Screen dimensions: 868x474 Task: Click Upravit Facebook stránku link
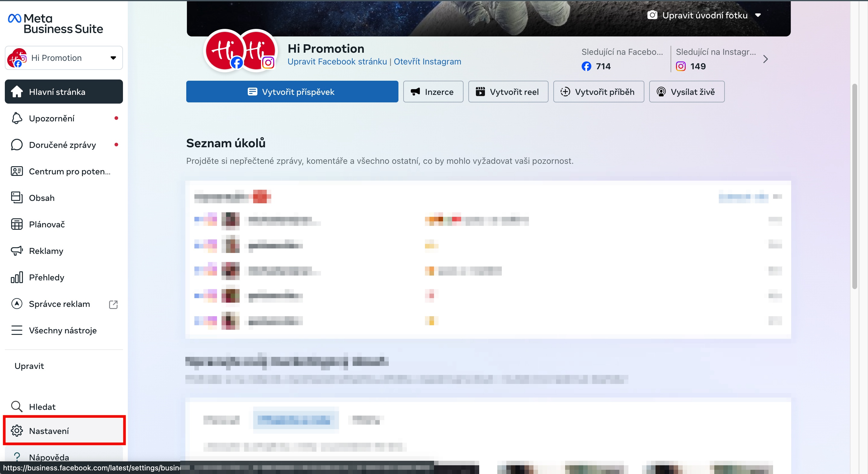pyautogui.click(x=337, y=62)
